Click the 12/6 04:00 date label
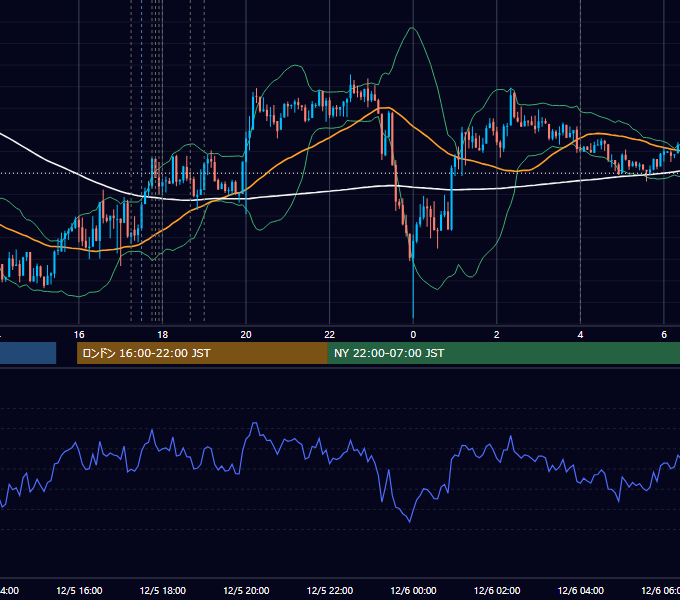Viewport: 680px width, 600px height. [x=581, y=590]
